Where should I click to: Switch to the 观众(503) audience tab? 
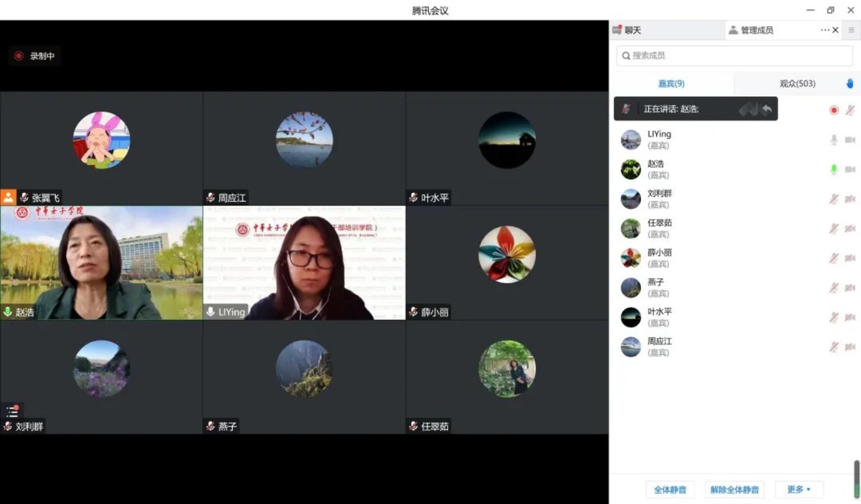click(x=797, y=84)
